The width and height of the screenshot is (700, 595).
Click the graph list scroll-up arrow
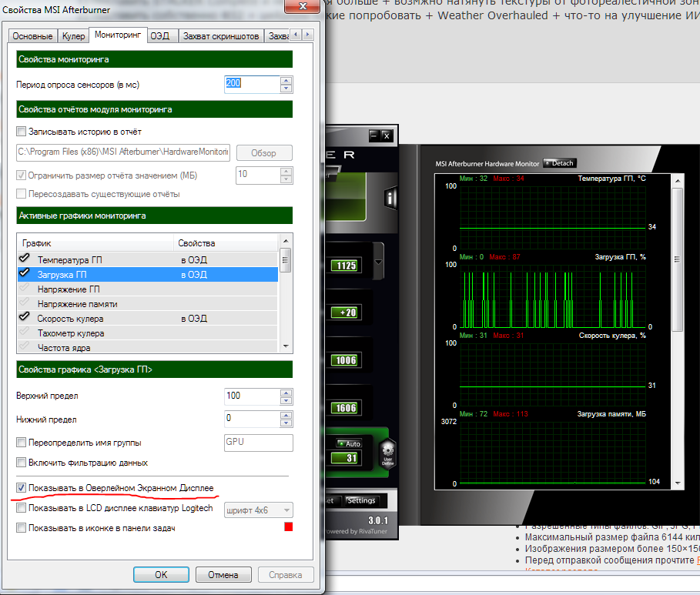pyautogui.click(x=285, y=241)
